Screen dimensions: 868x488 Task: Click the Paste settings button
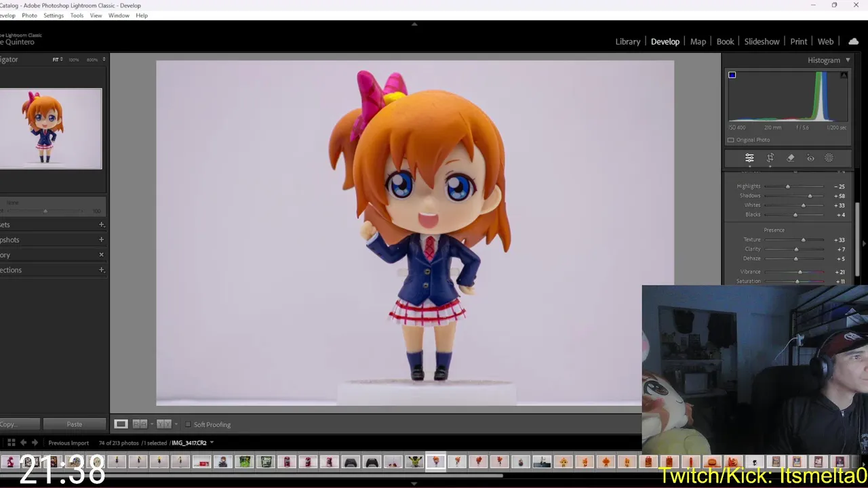(x=75, y=424)
